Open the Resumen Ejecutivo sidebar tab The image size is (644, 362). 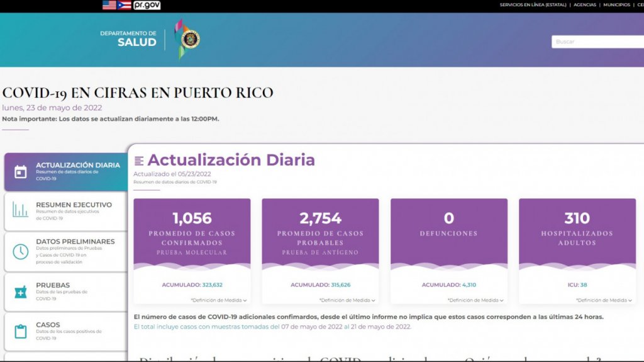click(66, 212)
